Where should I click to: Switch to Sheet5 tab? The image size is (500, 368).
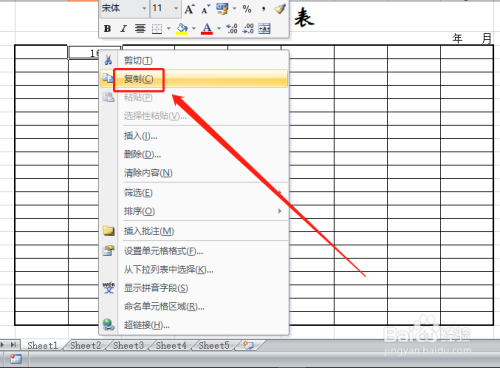point(214,345)
